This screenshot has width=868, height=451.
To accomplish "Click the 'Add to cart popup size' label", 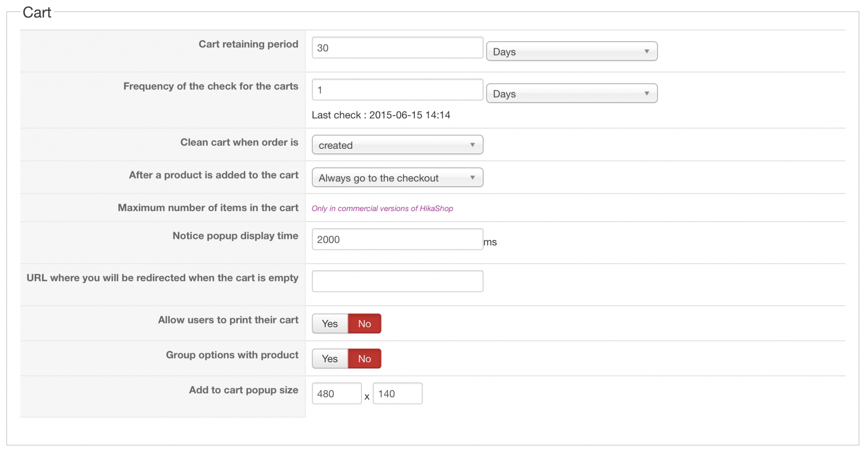I will [243, 390].
